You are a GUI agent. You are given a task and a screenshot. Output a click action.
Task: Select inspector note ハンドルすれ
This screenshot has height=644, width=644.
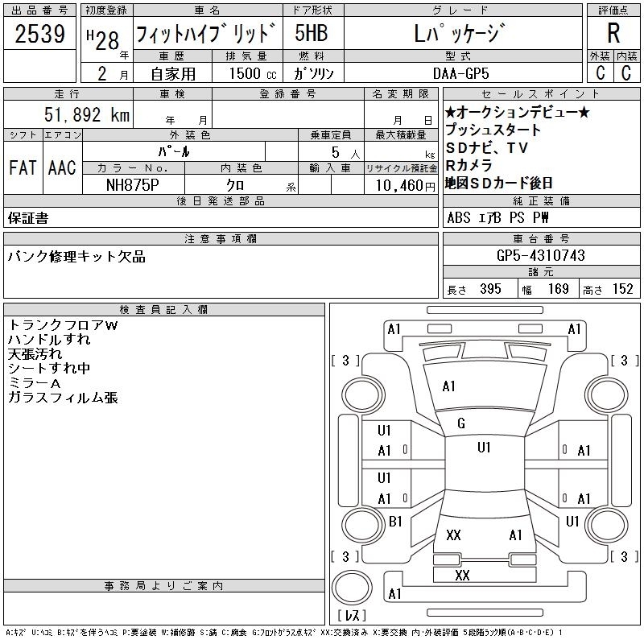click(49, 339)
